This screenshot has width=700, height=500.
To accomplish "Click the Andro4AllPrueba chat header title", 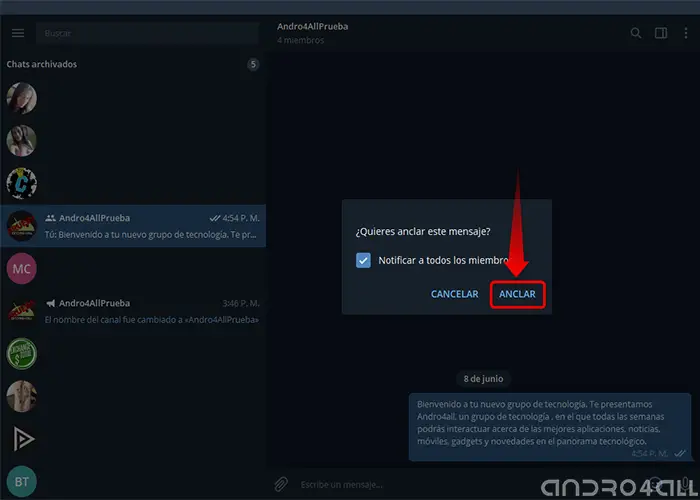I will [x=312, y=26].
